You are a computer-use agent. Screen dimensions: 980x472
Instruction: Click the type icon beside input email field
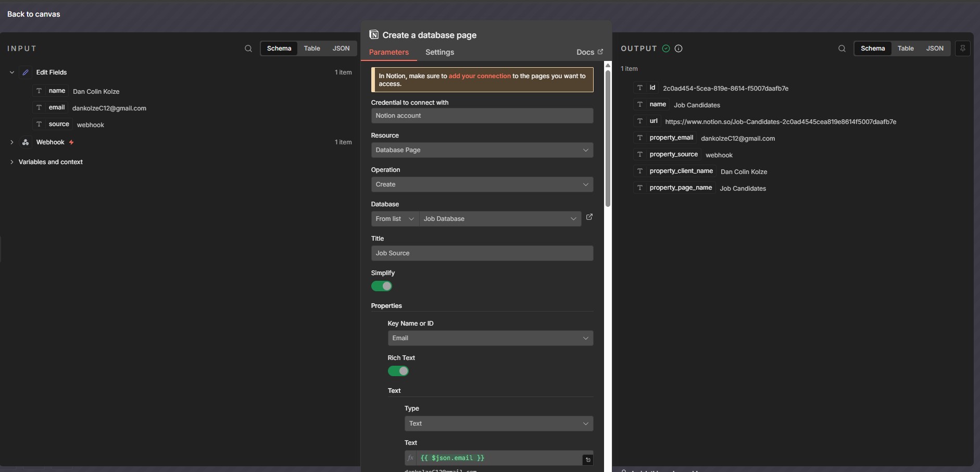[x=39, y=107]
